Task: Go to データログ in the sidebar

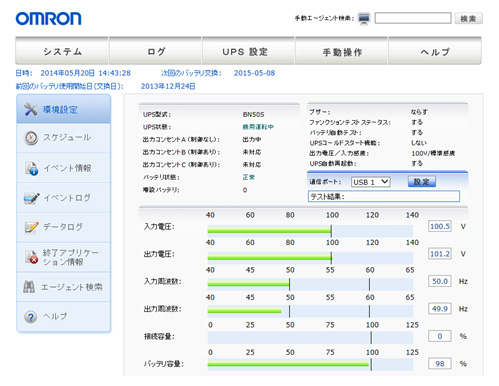Action: (x=64, y=227)
